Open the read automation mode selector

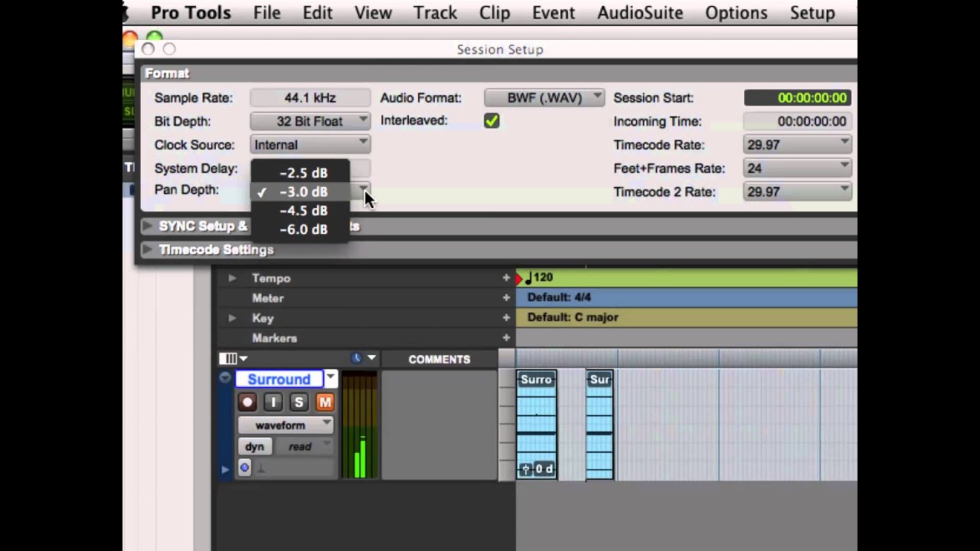[305, 447]
